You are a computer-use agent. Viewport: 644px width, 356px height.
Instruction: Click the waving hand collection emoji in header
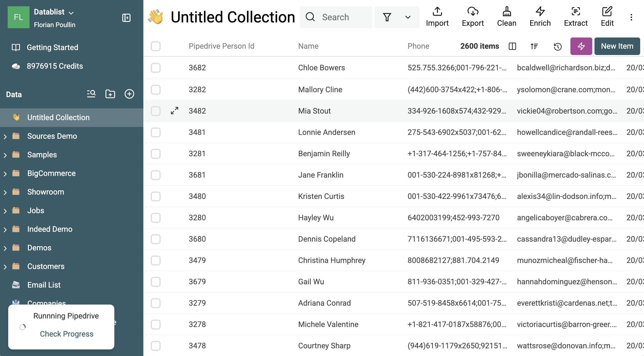tap(156, 17)
